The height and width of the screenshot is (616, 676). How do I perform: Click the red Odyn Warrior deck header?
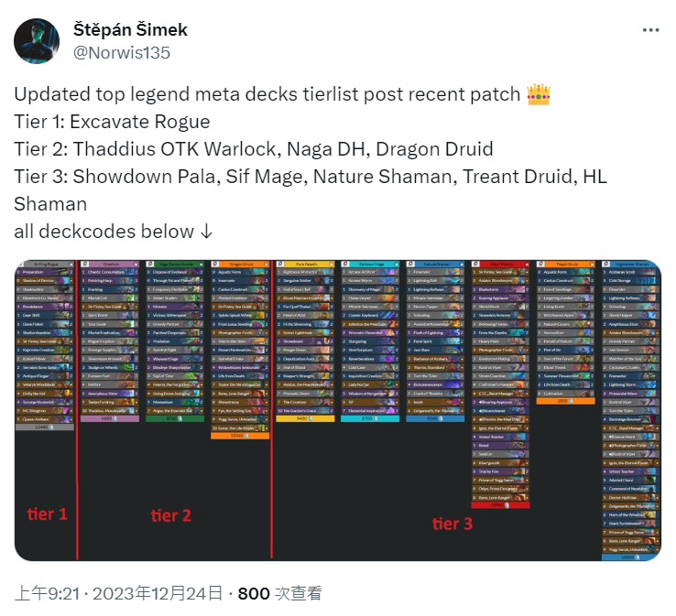tap(500, 264)
